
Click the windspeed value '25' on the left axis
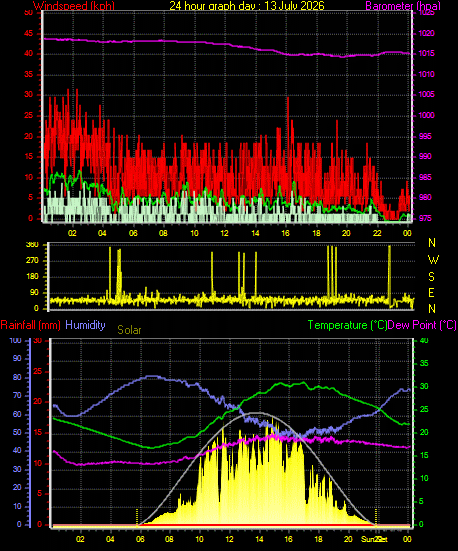pos(28,115)
